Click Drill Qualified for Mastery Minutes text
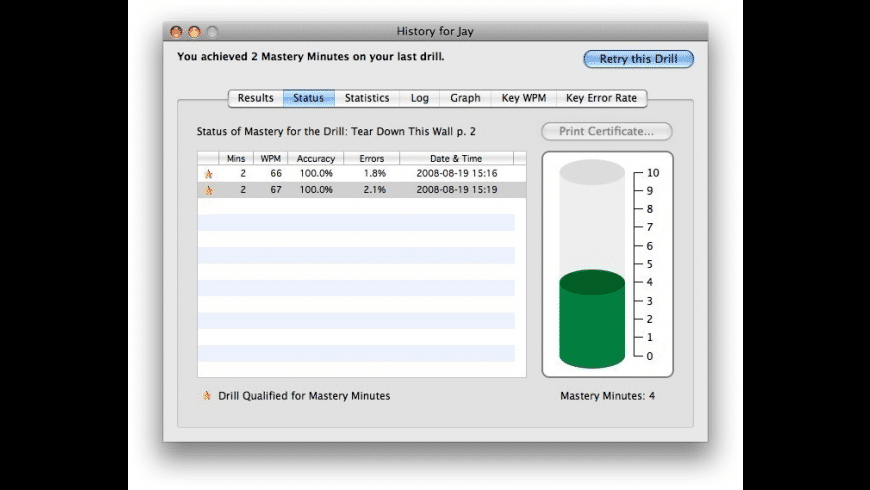 [x=304, y=396]
